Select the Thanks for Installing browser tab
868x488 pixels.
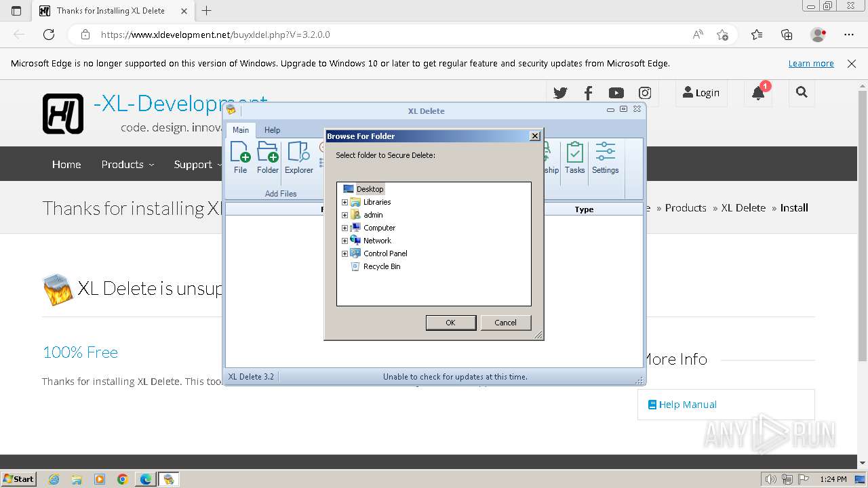click(111, 11)
